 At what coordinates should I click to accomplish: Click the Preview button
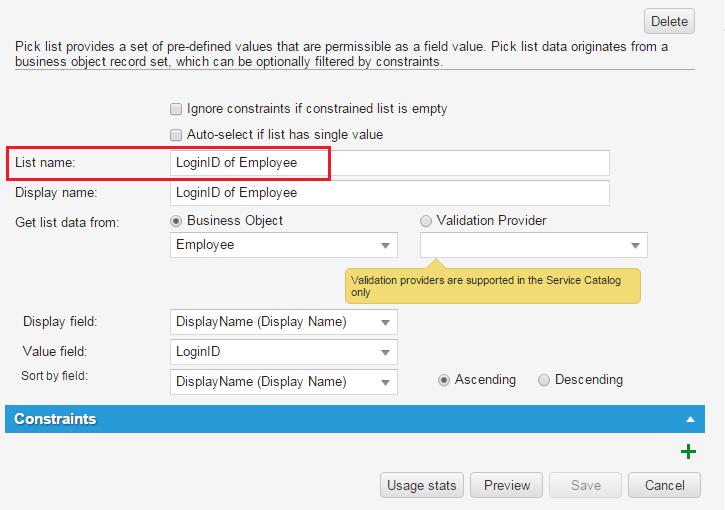pos(507,486)
